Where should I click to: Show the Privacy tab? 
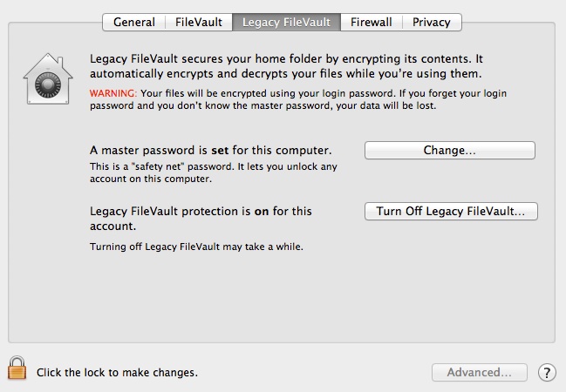coord(432,22)
